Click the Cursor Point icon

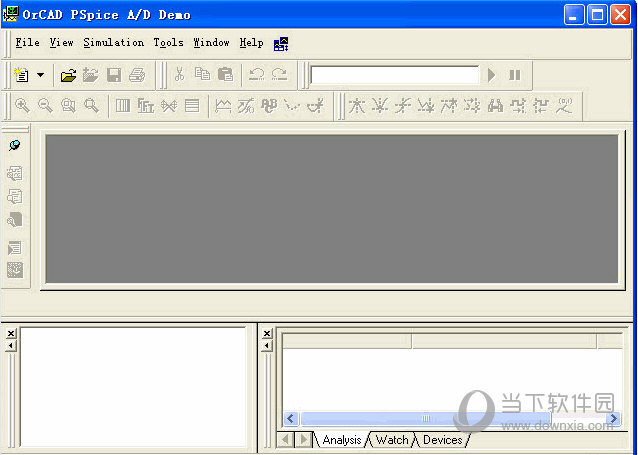[x=472, y=106]
